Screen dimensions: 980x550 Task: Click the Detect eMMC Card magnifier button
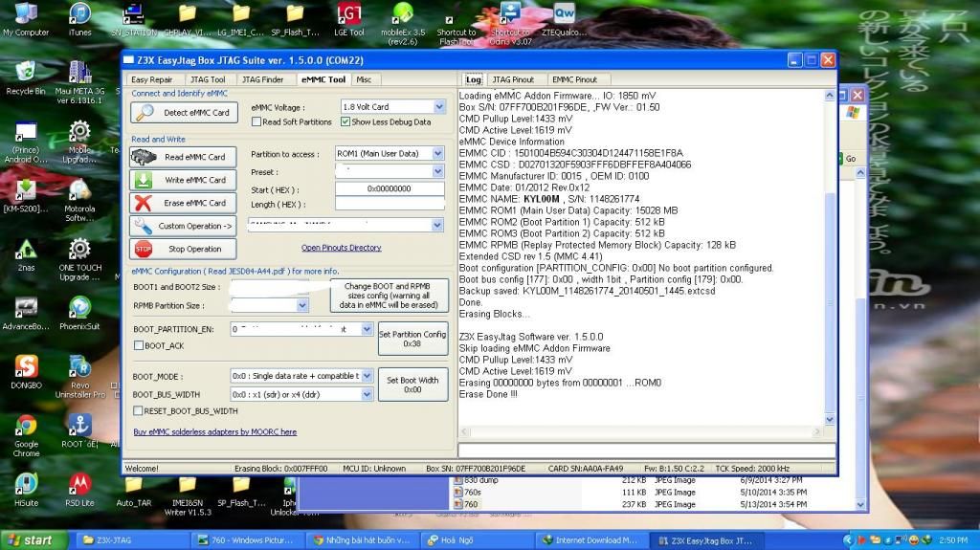point(183,113)
